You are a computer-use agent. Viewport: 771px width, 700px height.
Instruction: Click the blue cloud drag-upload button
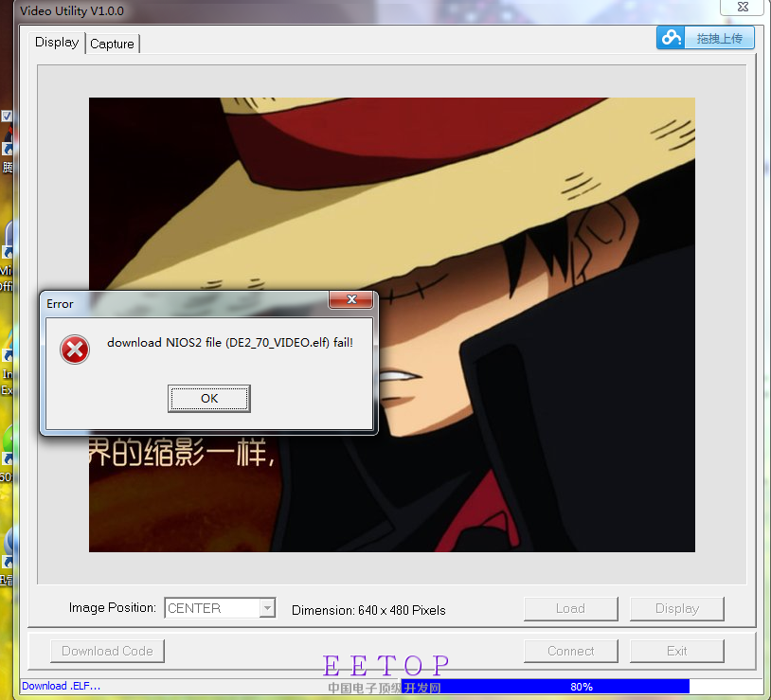tap(705, 38)
